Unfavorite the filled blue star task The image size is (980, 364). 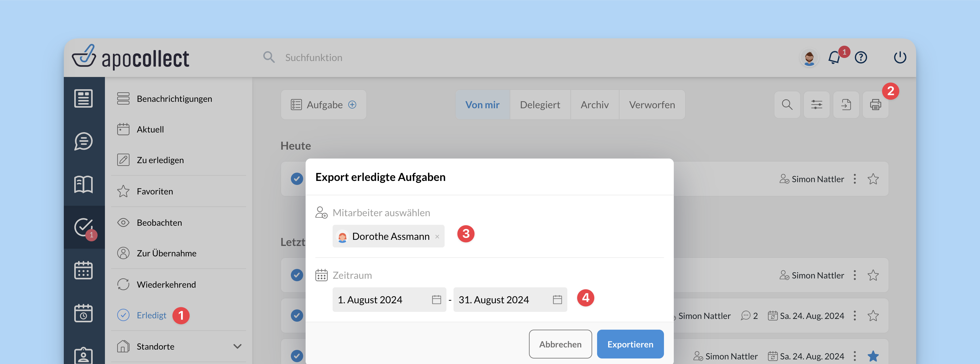(x=873, y=356)
